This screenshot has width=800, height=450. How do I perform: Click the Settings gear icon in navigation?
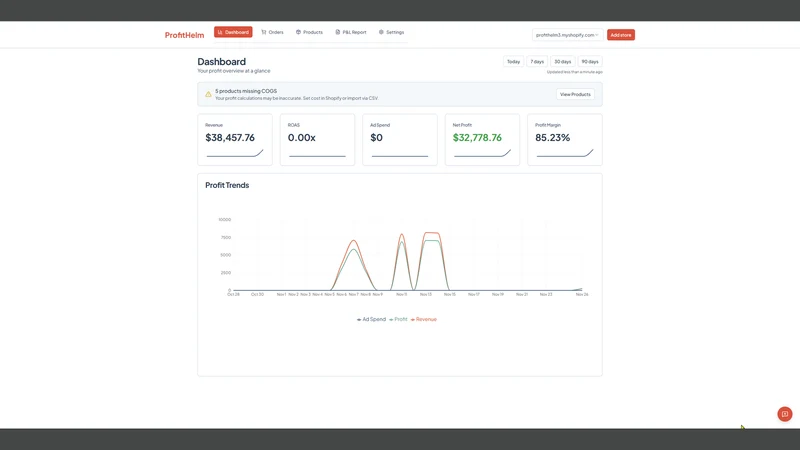[381, 32]
